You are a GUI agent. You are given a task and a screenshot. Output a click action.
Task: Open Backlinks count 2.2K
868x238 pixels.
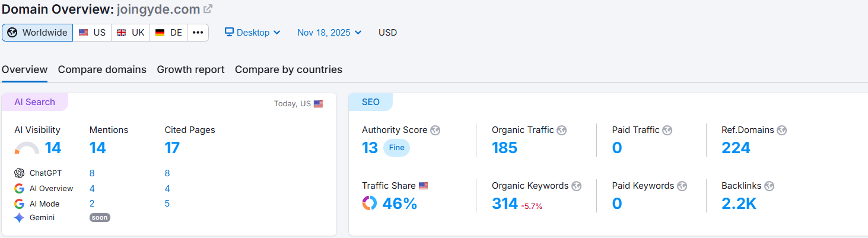[739, 204]
